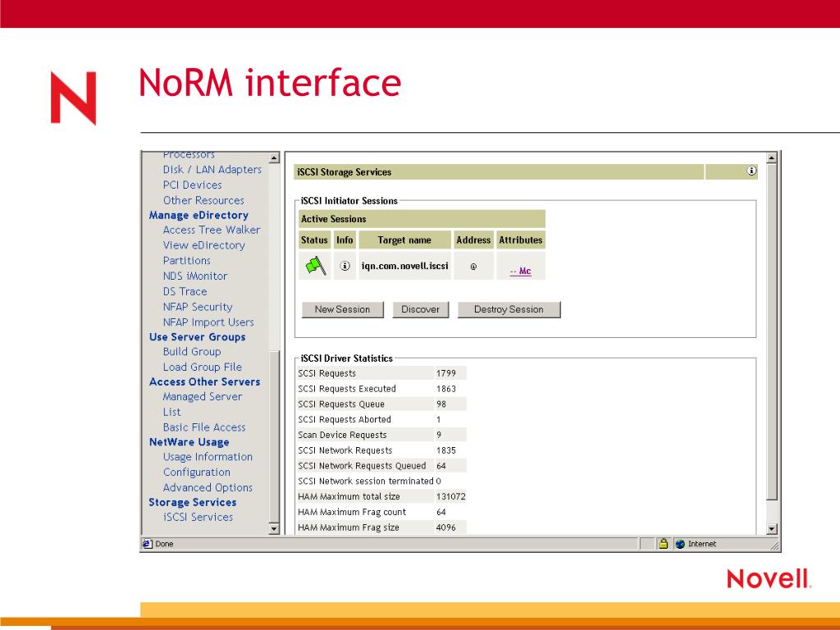
Task: Click the Target name column header
Action: coord(404,240)
